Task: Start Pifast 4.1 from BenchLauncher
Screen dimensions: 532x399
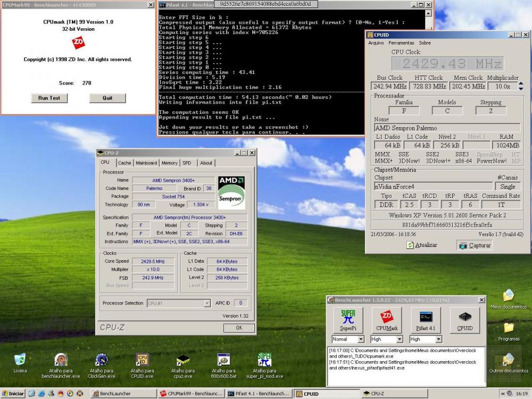Action: click(426, 320)
